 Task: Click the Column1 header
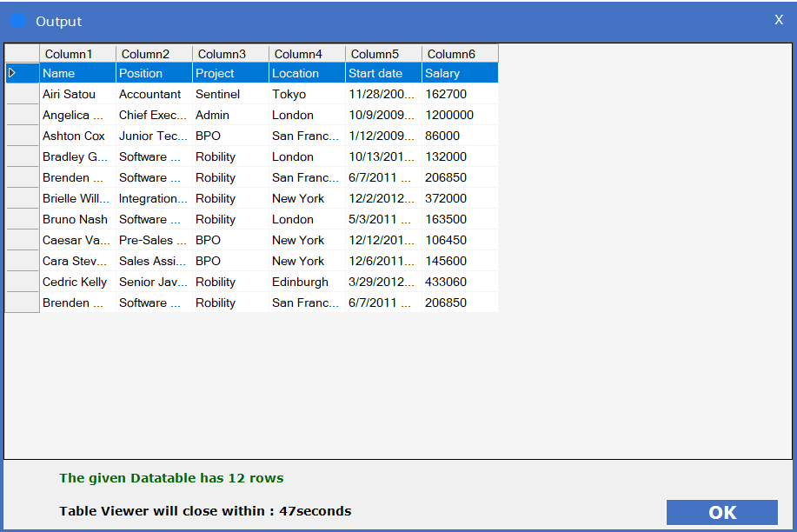click(77, 54)
